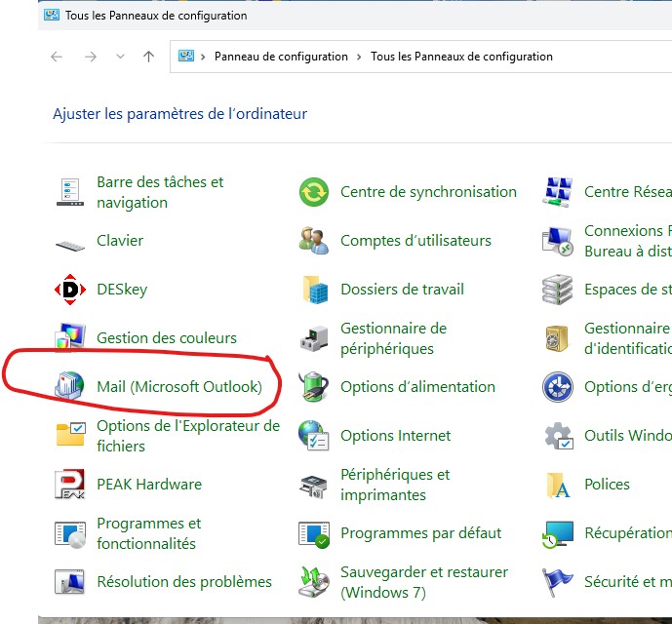Open the PEAK Hardware icon

[70, 485]
